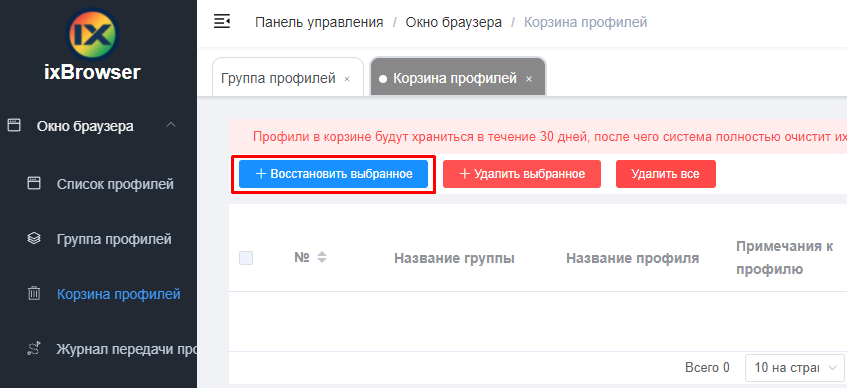847x388 pixels.
Task: Open Список профилей in sidebar
Action: tap(115, 184)
